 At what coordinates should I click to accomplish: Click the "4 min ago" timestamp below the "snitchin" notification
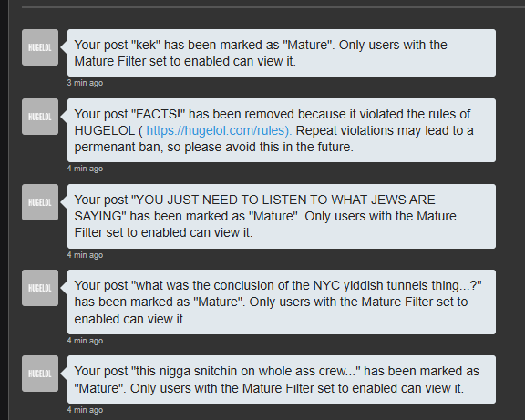coord(85,410)
